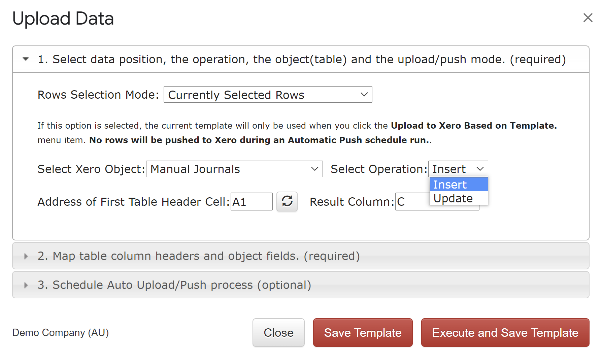602x364 pixels.
Task: Close the Upload Data dialog with X
Action: tap(588, 18)
